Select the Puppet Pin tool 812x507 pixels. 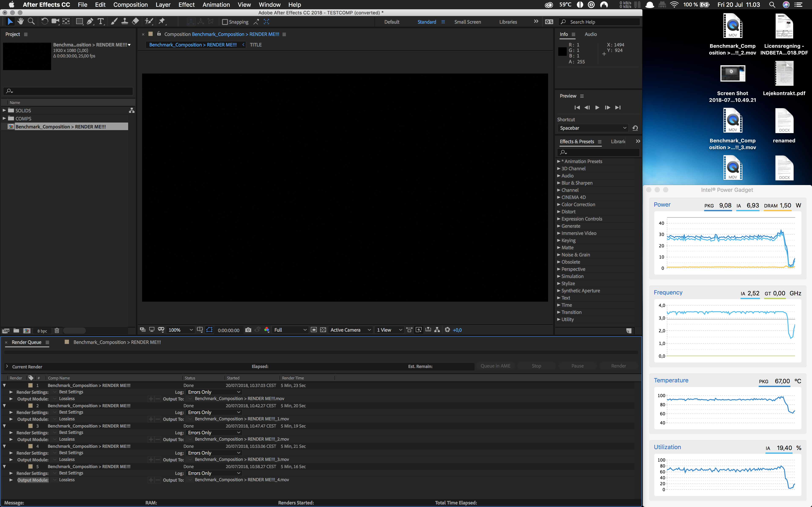click(x=162, y=22)
